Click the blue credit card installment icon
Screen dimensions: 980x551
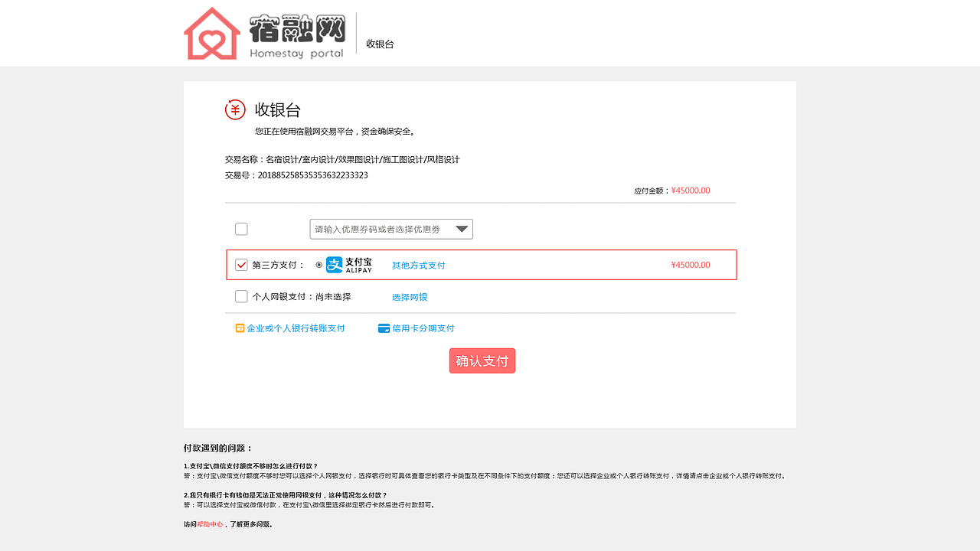(x=383, y=328)
